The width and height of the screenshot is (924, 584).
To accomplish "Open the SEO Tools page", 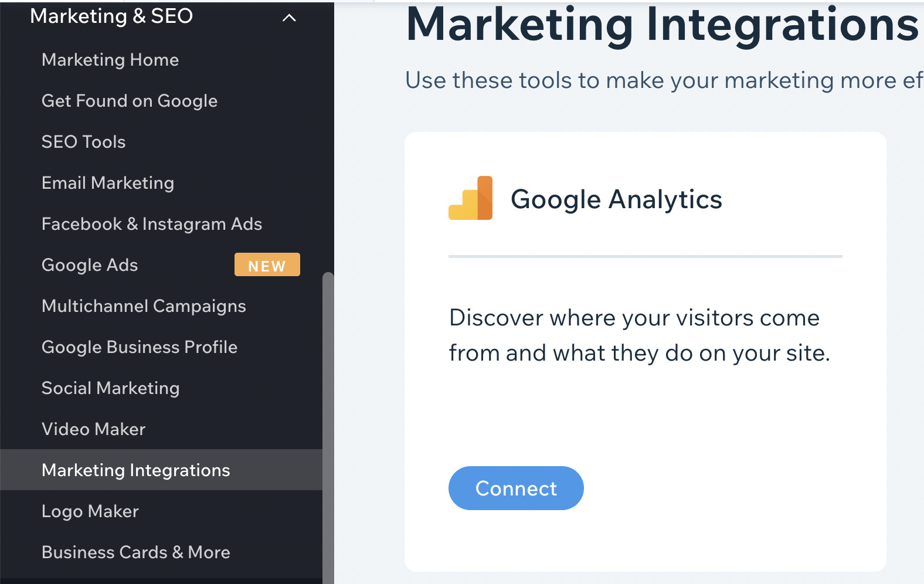I will click(x=83, y=141).
